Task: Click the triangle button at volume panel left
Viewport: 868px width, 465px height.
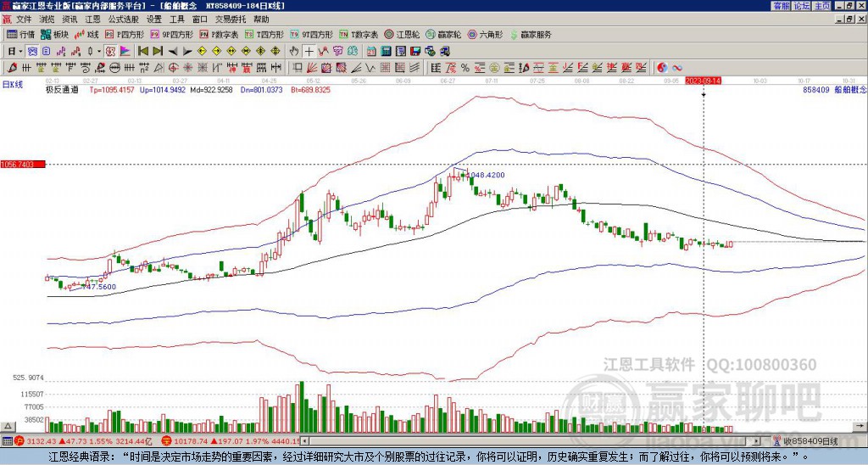Action: (7, 426)
